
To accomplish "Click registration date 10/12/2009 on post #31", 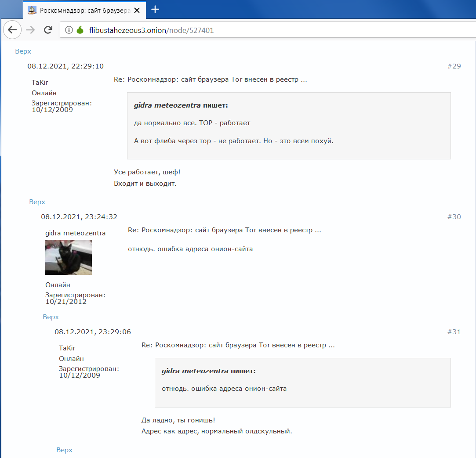I will point(80,375).
